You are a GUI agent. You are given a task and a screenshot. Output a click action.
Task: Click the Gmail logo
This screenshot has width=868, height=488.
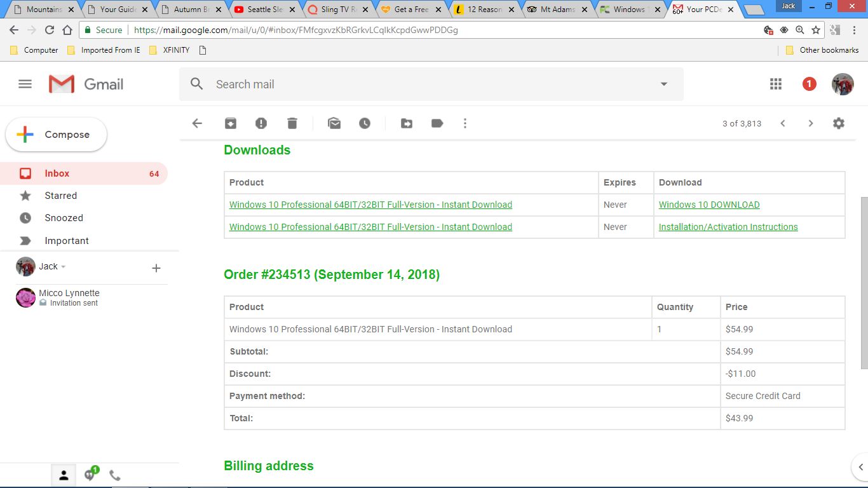pos(86,84)
